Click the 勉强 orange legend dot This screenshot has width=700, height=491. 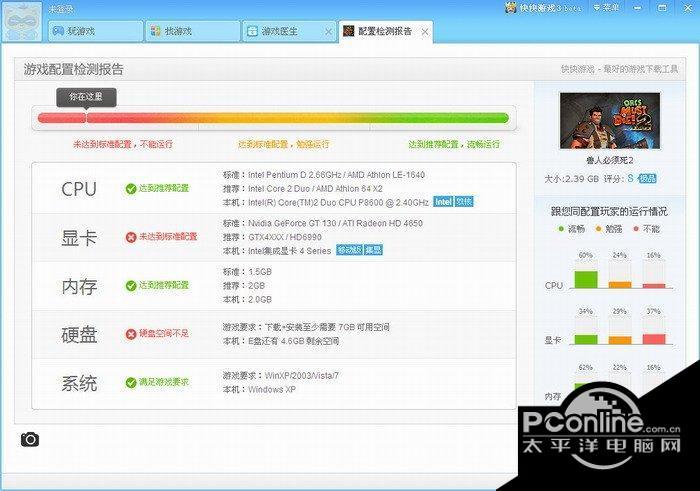pos(599,229)
